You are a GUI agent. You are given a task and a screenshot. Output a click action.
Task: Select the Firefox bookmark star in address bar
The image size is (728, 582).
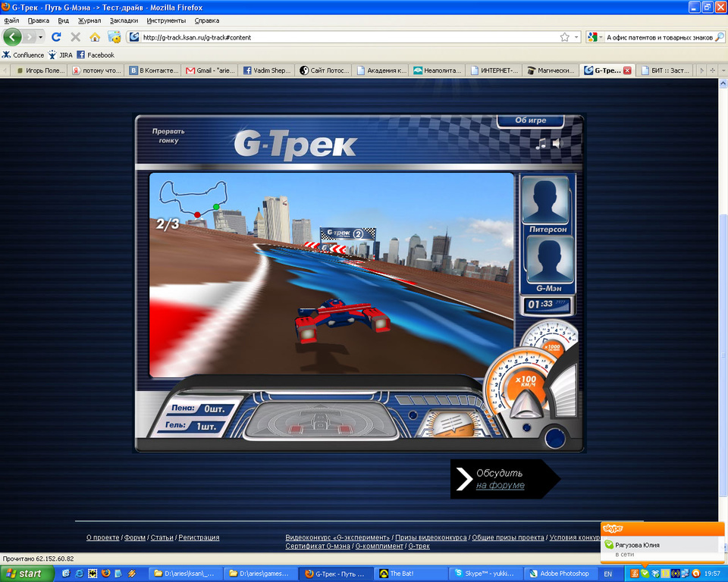tap(566, 36)
